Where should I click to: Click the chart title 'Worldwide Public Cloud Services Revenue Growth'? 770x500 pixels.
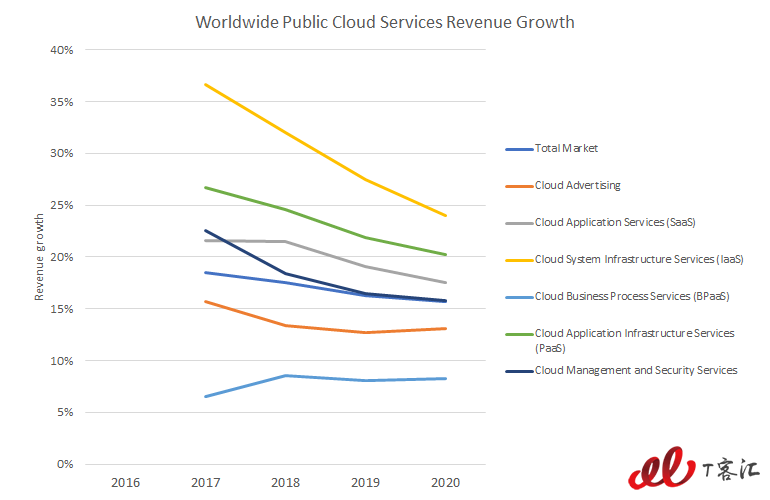point(385,23)
